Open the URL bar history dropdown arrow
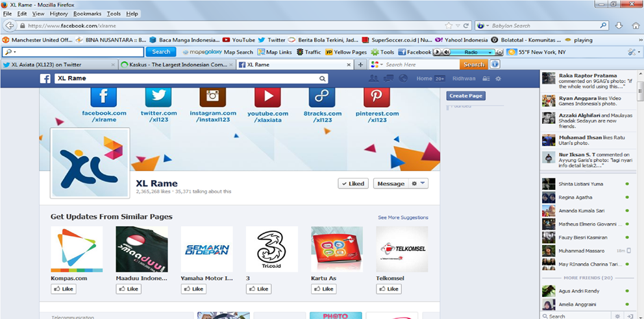 point(458,25)
